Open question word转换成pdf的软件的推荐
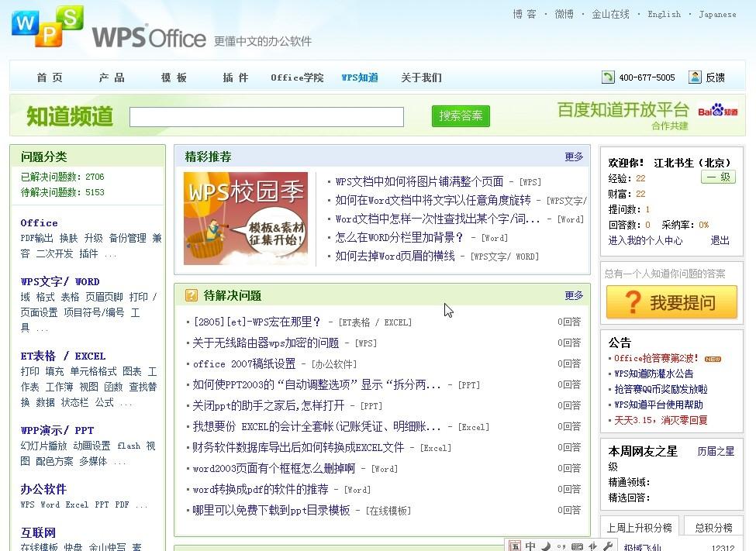This screenshot has height=551, width=756. click(x=261, y=489)
